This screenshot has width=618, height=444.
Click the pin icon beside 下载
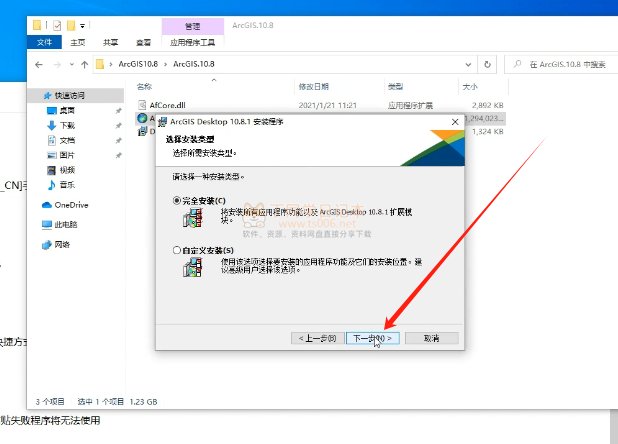118,126
